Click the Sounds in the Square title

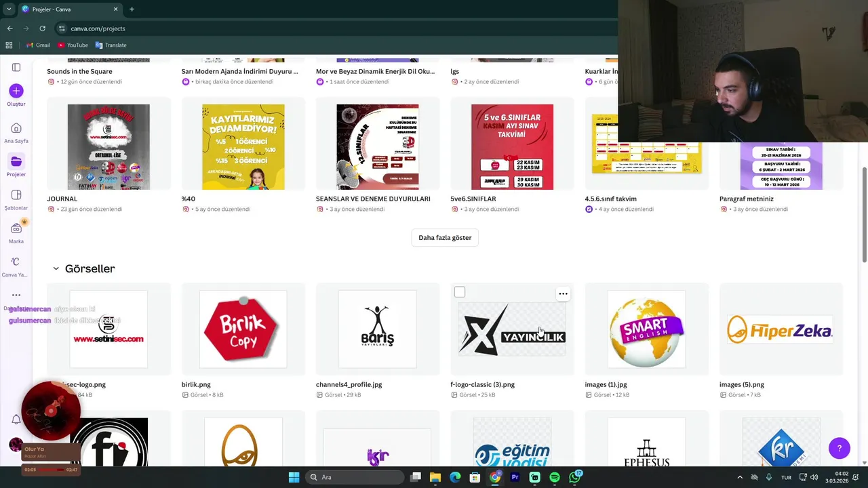79,71
